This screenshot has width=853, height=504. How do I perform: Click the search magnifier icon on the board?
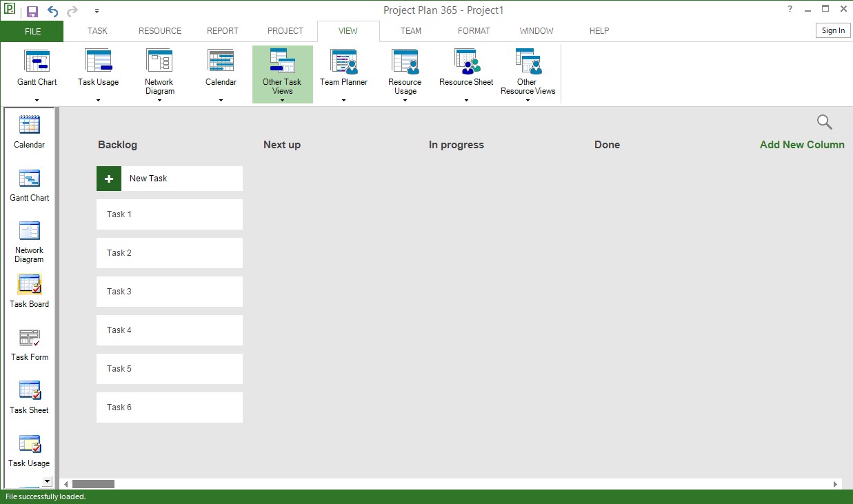pyautogui.click(x=824, y=122)
